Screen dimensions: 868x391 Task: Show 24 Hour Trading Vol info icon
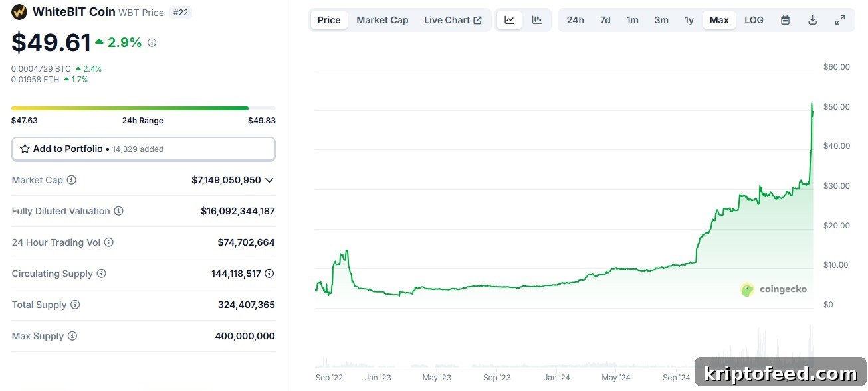(109, 242)
